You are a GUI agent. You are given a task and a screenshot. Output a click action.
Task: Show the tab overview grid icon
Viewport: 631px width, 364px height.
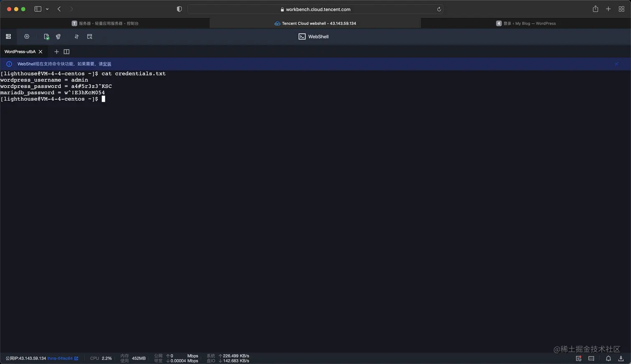(x=621, y=9)
